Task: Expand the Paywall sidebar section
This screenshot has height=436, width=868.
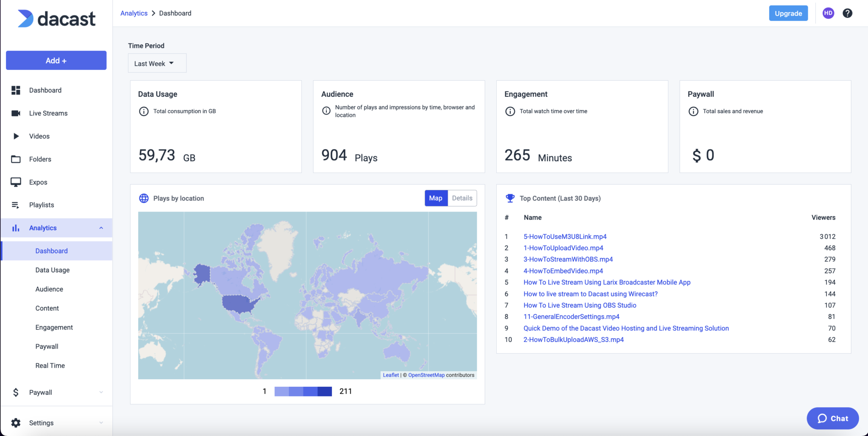Action: coord(101,392)
